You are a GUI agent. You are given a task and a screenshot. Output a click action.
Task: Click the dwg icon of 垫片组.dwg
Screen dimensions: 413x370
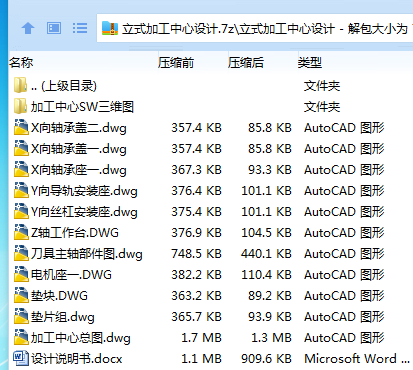coord(21,317)
